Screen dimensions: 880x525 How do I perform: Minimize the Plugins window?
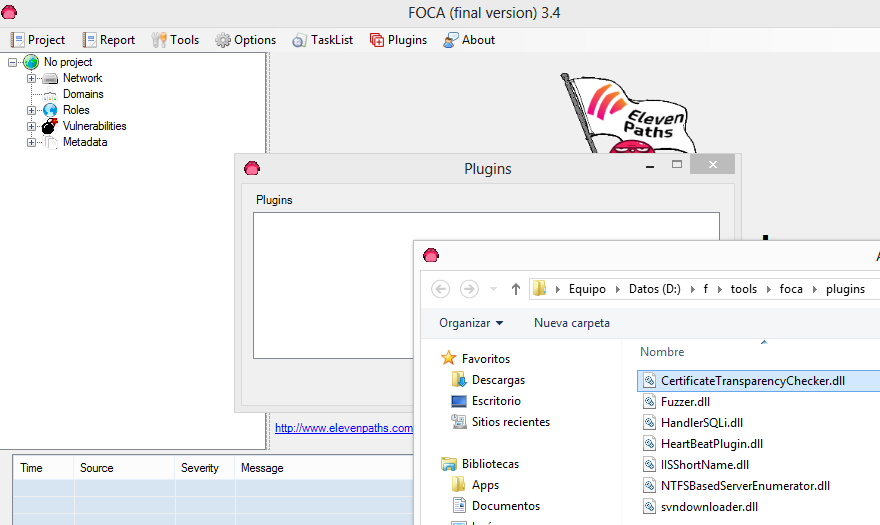tap(650, 165)
